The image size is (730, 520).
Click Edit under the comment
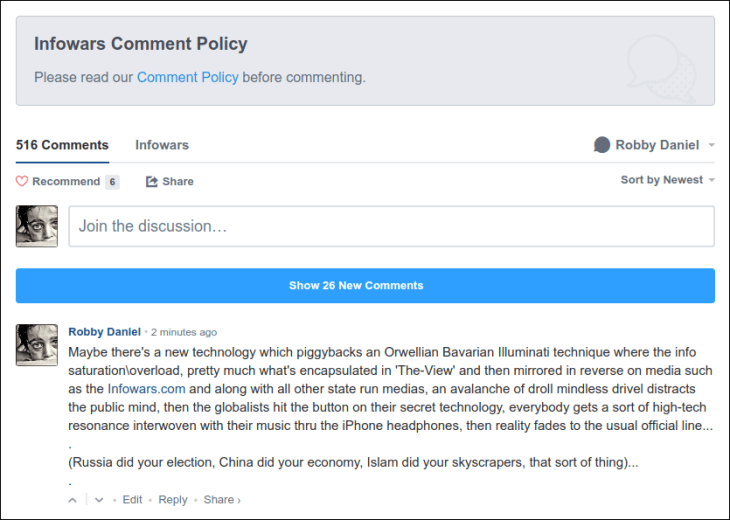[132, 500]
